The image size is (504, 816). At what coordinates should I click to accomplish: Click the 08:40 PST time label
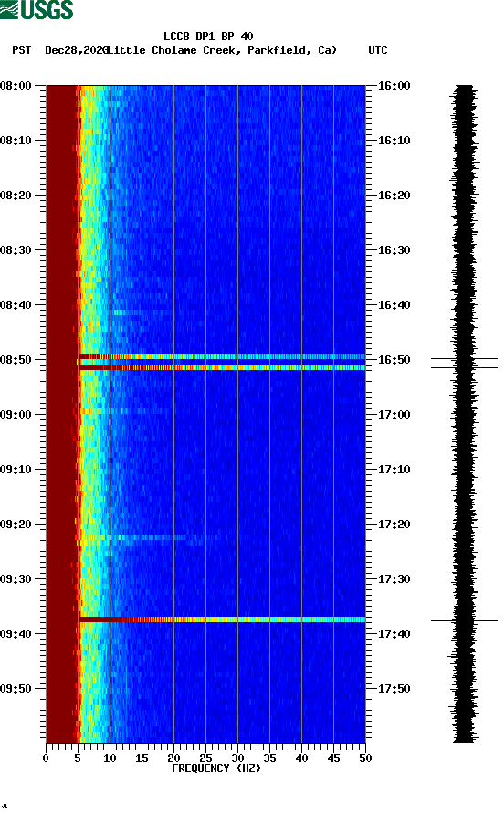pos(16,305)
